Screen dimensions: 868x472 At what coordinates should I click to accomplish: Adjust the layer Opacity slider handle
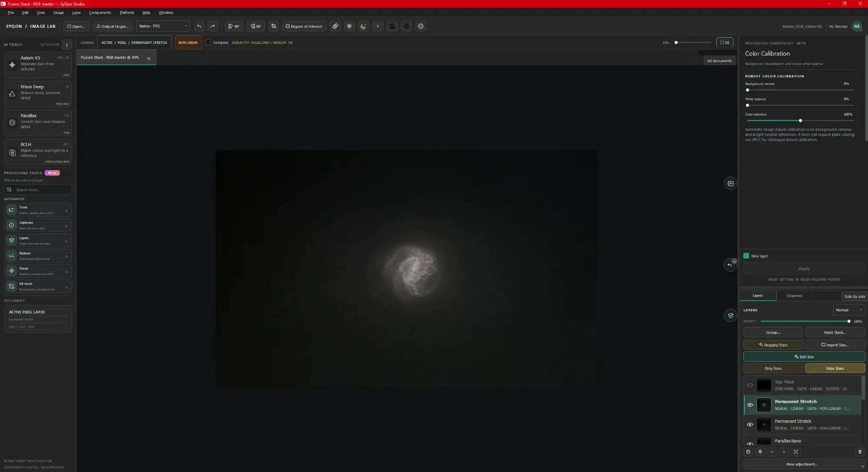tap(849, 321)
